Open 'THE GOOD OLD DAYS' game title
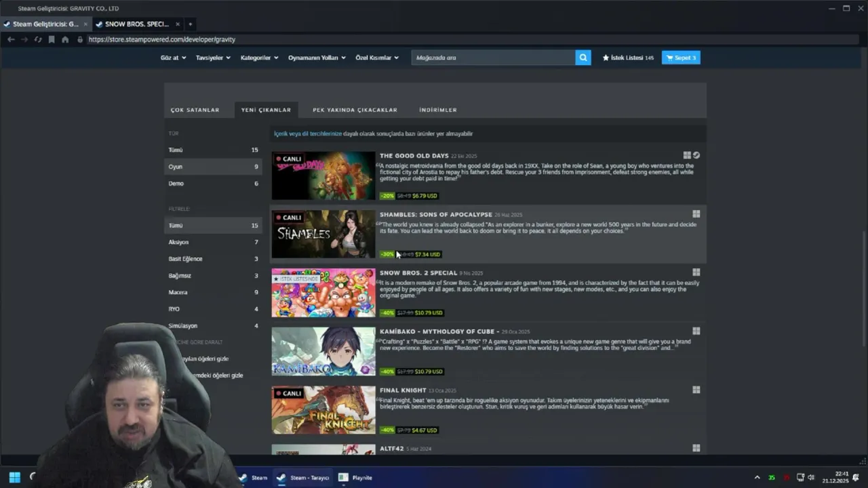The width and height of the screenshot is (868, 488). coord(414,156)
